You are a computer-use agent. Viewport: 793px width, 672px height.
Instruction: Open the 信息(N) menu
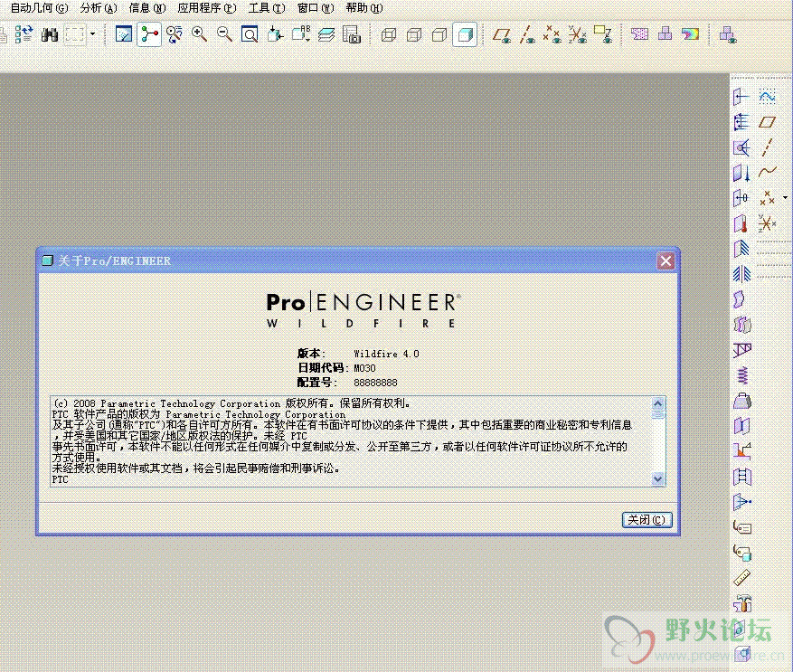[147, 8]
